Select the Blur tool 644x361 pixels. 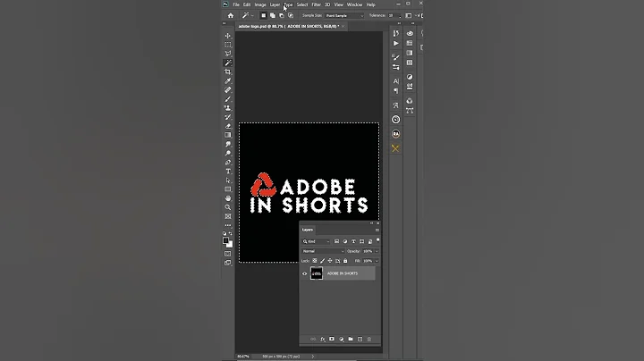pos(228,144)
